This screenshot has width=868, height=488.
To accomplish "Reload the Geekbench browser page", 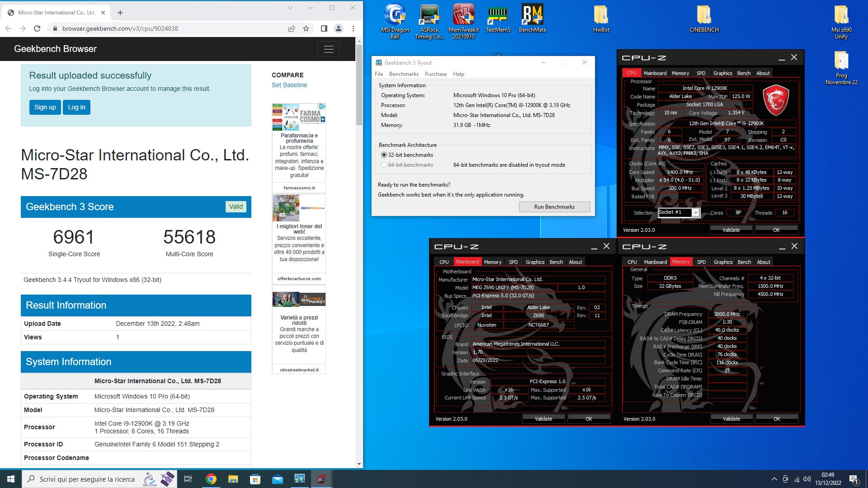I will tap(37, 28).
